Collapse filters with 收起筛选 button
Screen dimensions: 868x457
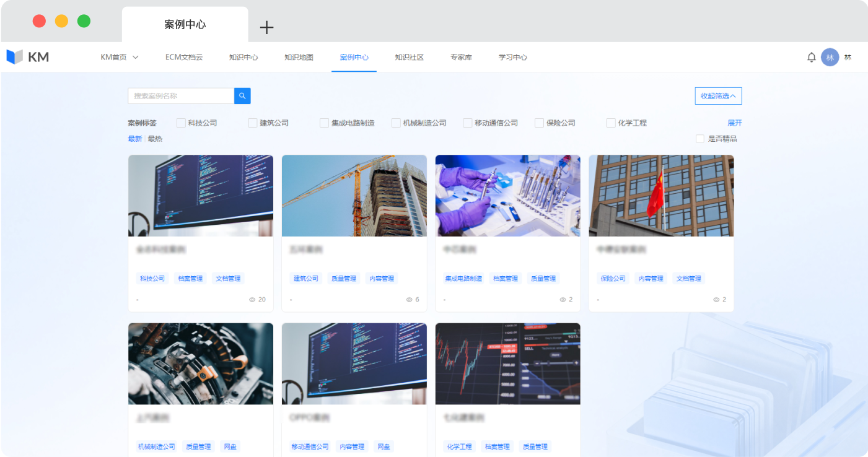718,96
